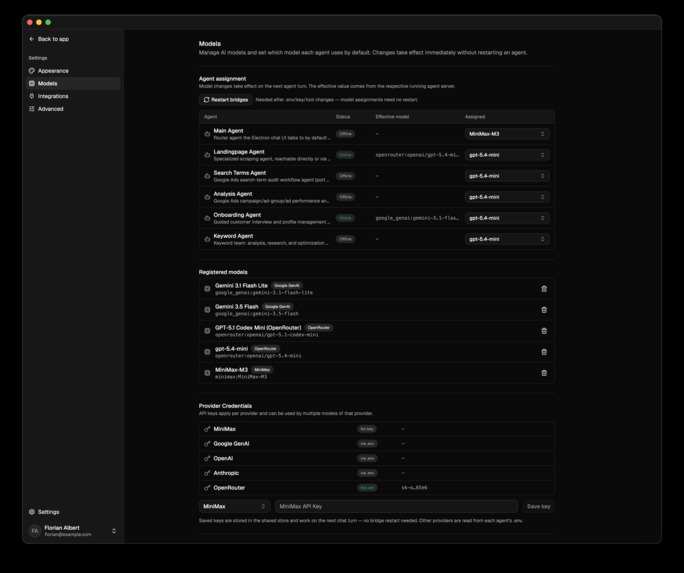
Task: Click the OpenRouter badge beside gpt-5.4-mini
Action: click(265, 348)
